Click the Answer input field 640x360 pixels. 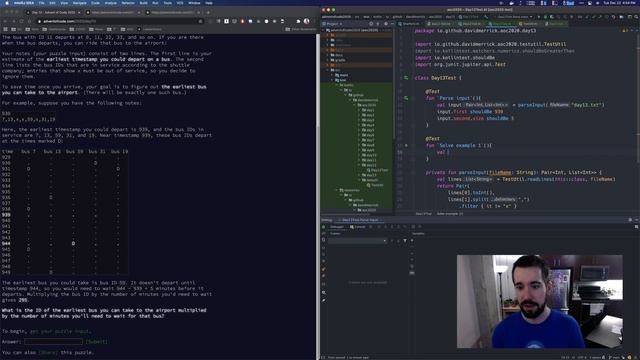tap(53, 342)
